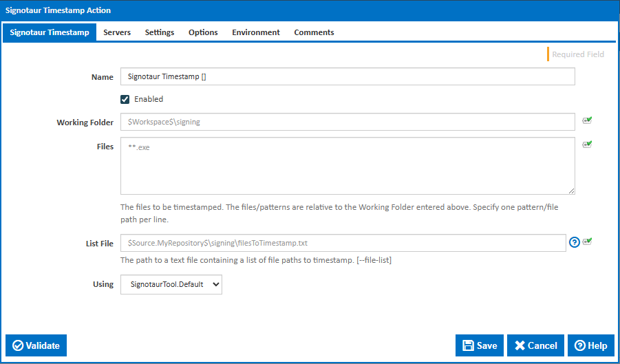Open Help from the bottom right button
The image size is (620, 364).
(x=590, y=345)
